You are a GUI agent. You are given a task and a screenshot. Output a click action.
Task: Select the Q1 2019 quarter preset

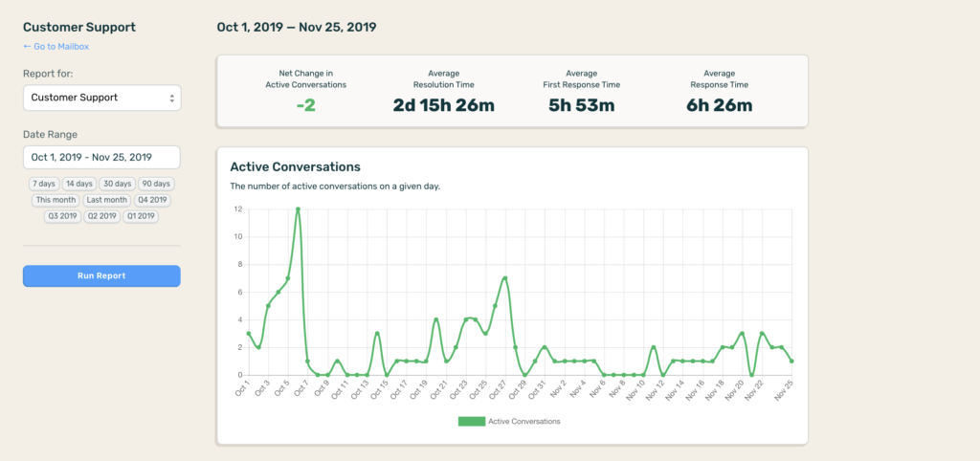click(x=142, y=216)
